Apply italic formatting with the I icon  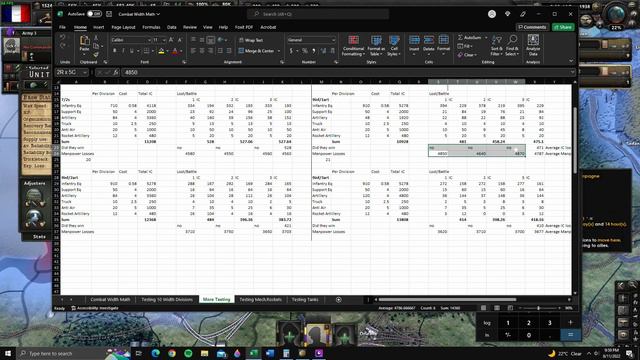point(123,51)
